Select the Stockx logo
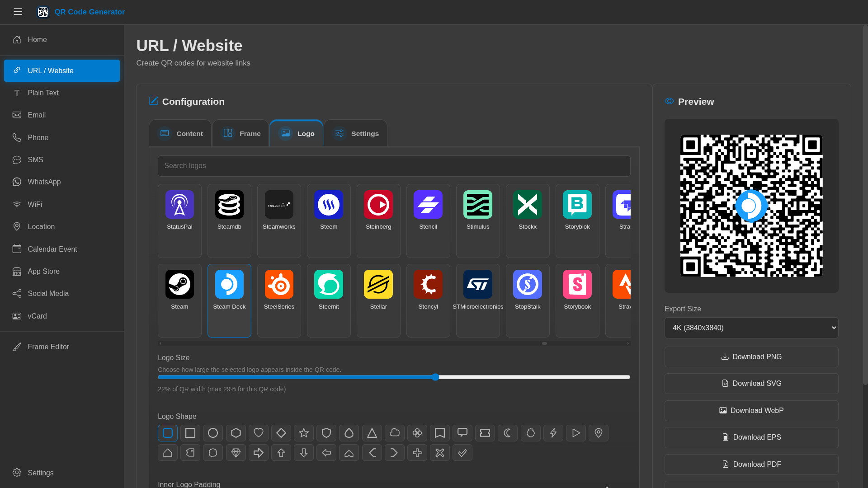 coord(528,221)
